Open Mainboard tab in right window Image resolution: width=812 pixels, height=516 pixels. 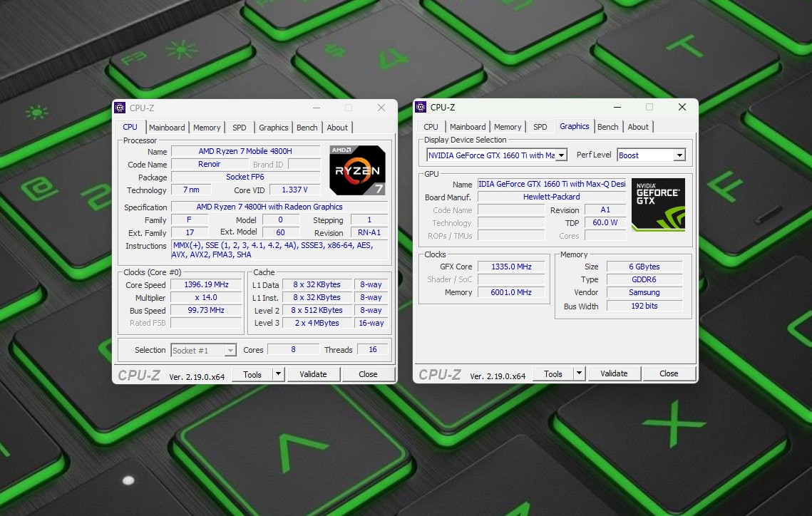pyautogui.click(x=468, y=127)
